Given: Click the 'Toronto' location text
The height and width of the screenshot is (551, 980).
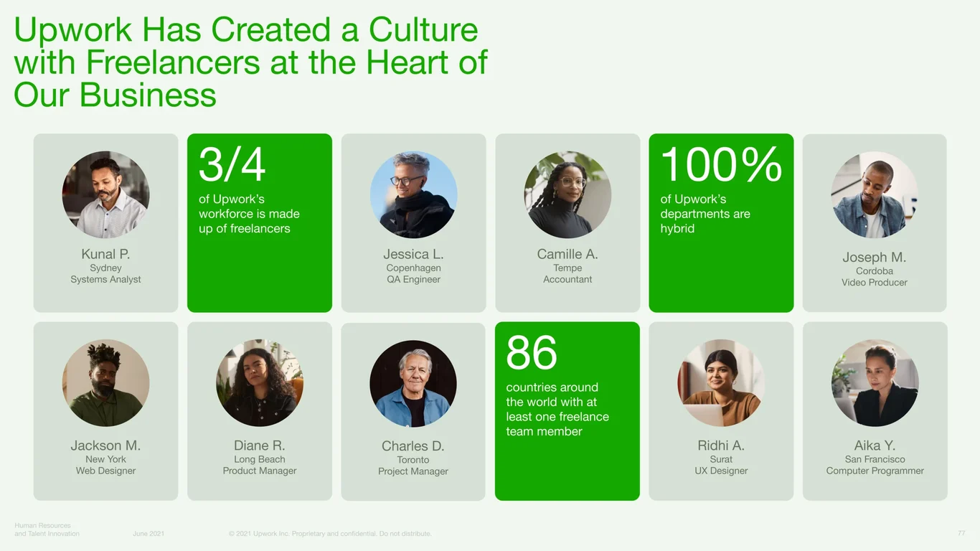Looking at the screenshot, I should tap(413, 461).
